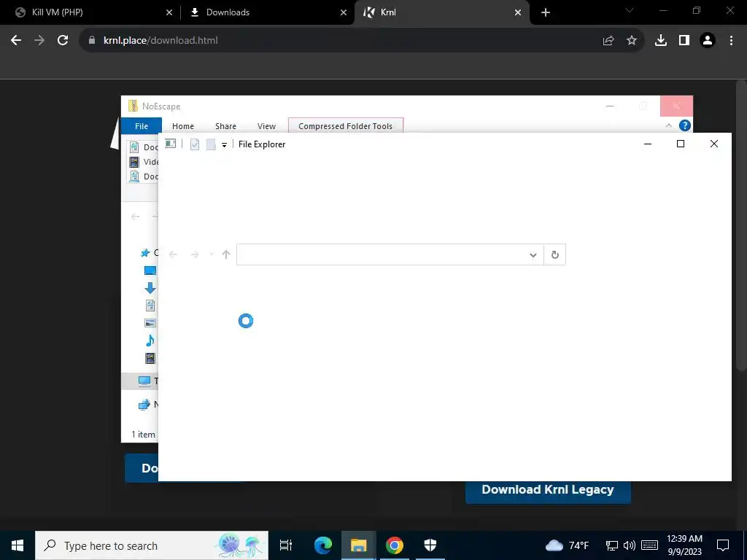Open Windows Security shield on taskbar
The image size is (747, 560).
pyautogui.click(x=430, y=545)
